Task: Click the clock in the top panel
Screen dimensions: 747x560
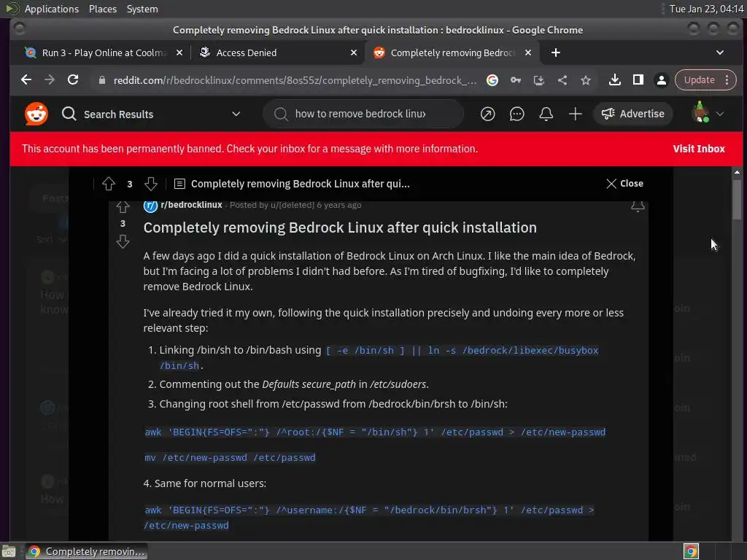Action: pos(706,9)
